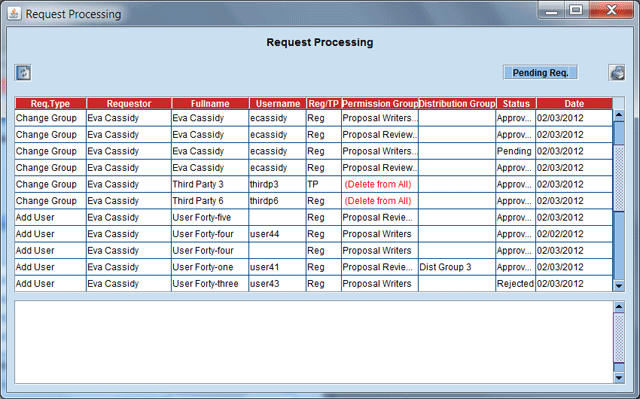Click the Reg/TP column header
This screenshot has width=640, height=399.
point(324,104)
